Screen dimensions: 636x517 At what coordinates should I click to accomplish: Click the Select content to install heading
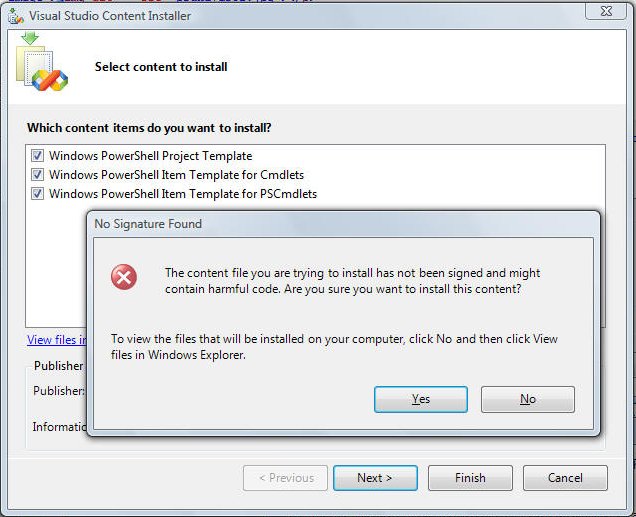[161, 67]
